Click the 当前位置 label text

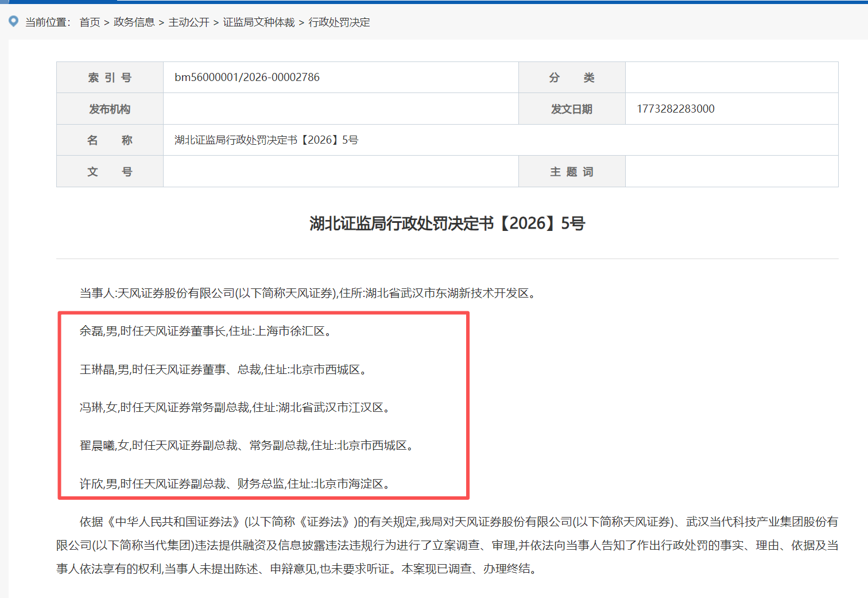pyautogui.click(x=48, y=22)
